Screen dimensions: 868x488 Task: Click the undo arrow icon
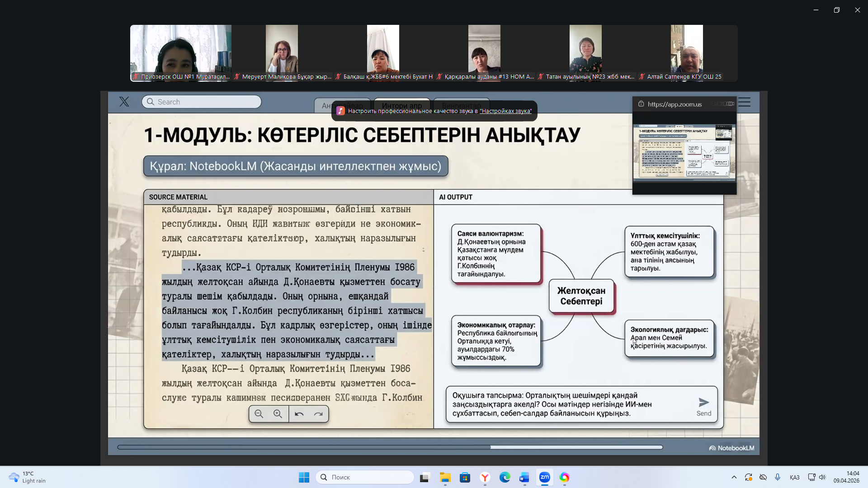point(299,414)
